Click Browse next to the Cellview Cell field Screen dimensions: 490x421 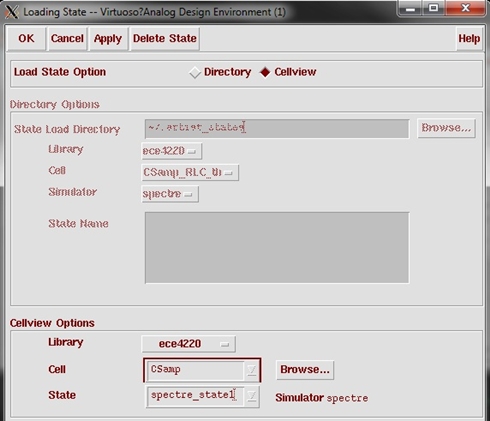[x=305, y=370]
